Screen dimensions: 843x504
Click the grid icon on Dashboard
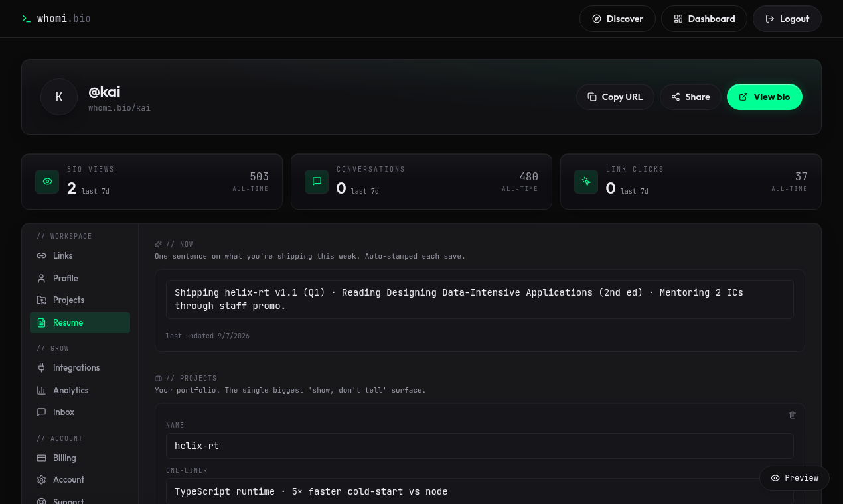[678, 19]
